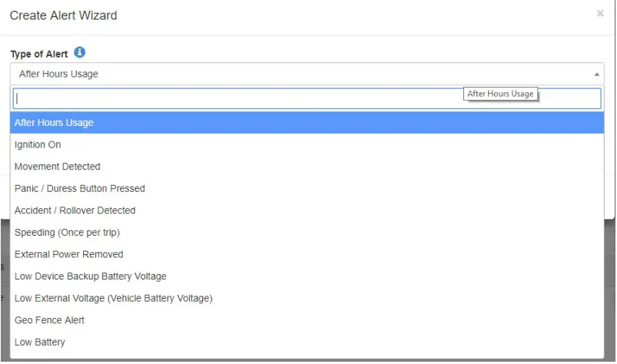
Task: Select Movement Detected alert type
Action: tap(58, 167)
